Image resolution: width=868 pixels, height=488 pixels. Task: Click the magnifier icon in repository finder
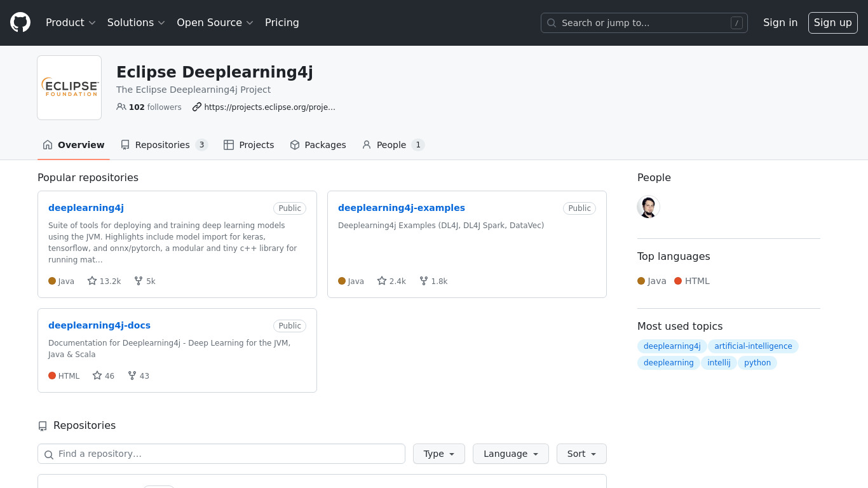pos(49,454)
